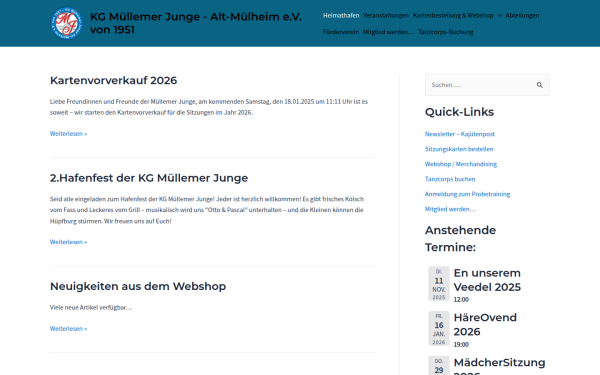Open Neuigkeiten aus dem Webshop heading
600x375 pixels.
pyautogui.click(x=138, y=286)
